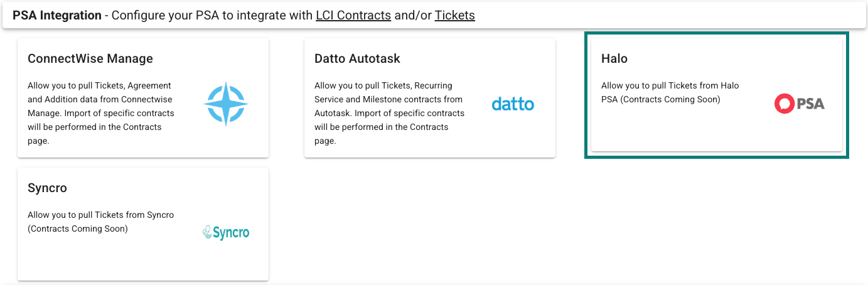Click the Datto Autotask description text
868x285 pixels.
[389, 113]
